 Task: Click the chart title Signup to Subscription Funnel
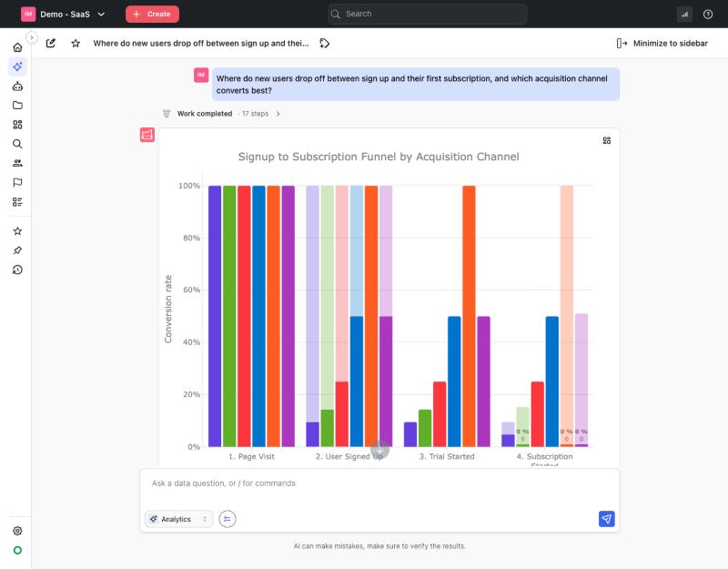(379, 157)
